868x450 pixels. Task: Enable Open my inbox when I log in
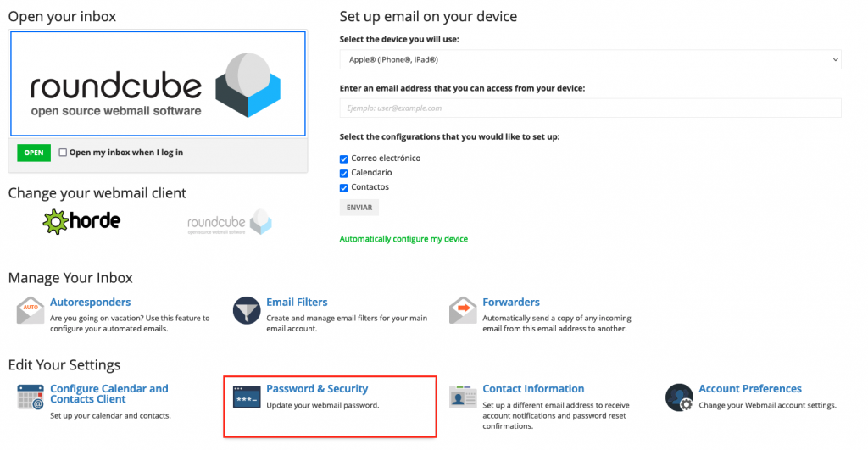point(63,153)
